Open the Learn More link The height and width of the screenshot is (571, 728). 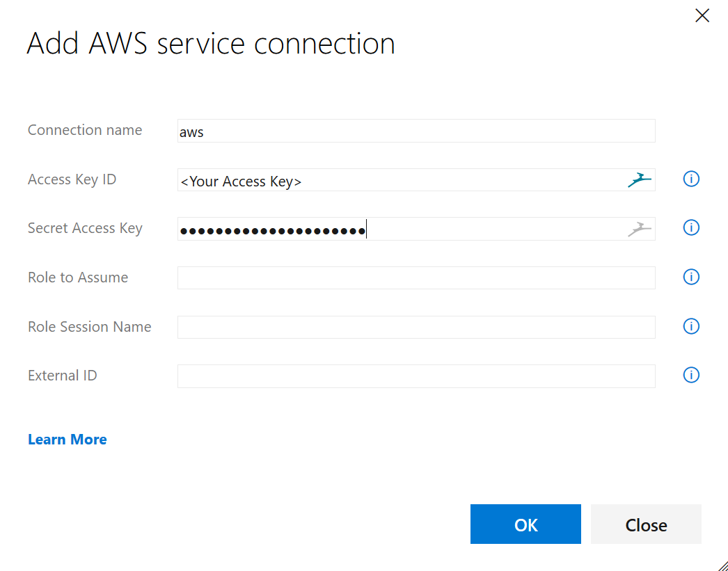click(x=68, y=440)
